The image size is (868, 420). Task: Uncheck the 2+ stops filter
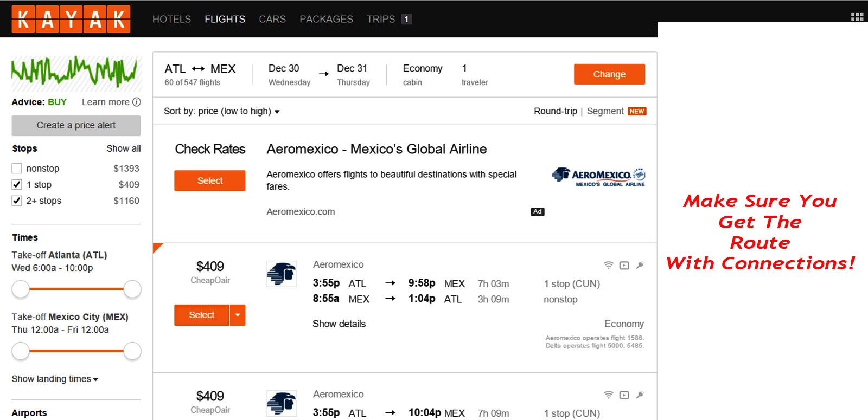pos(17,201)
